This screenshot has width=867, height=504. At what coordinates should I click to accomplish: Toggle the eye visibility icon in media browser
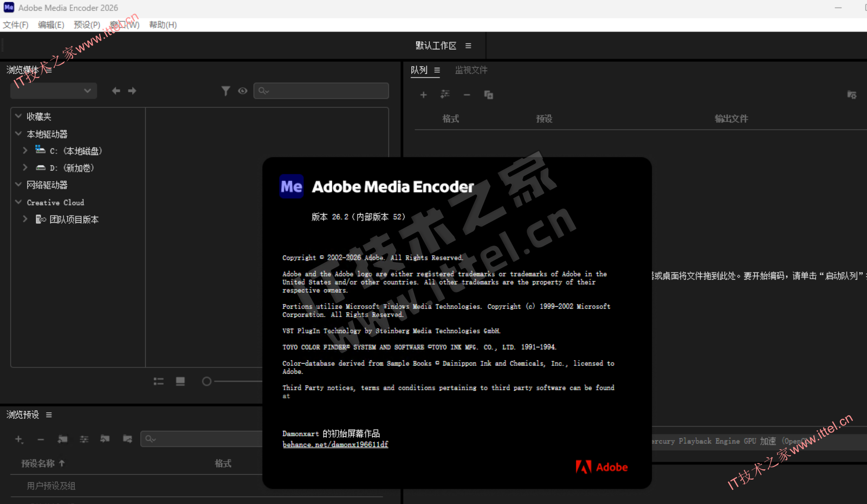pos(243,91)
